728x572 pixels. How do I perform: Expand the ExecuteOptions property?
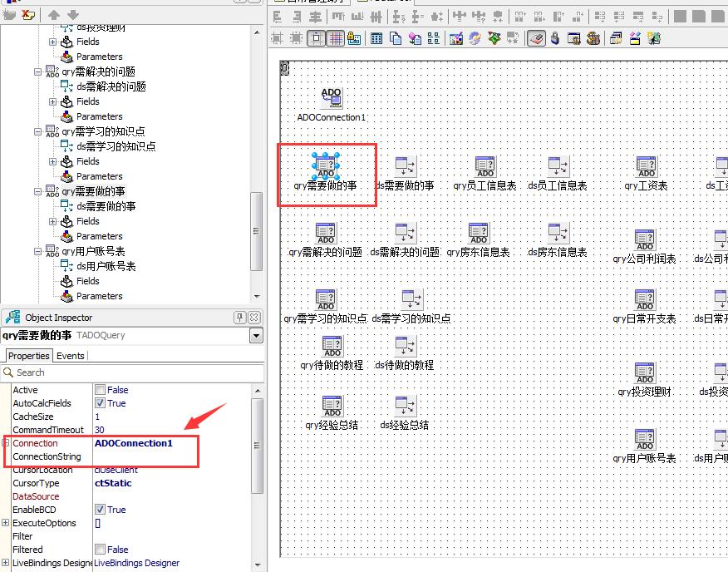pyautogui.click(x=6, y=523)
